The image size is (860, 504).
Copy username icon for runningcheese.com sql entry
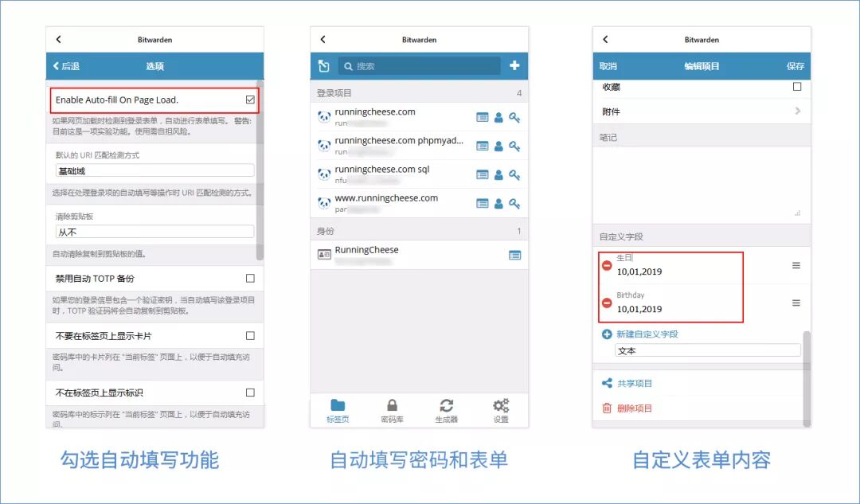(x=498, y=174)
